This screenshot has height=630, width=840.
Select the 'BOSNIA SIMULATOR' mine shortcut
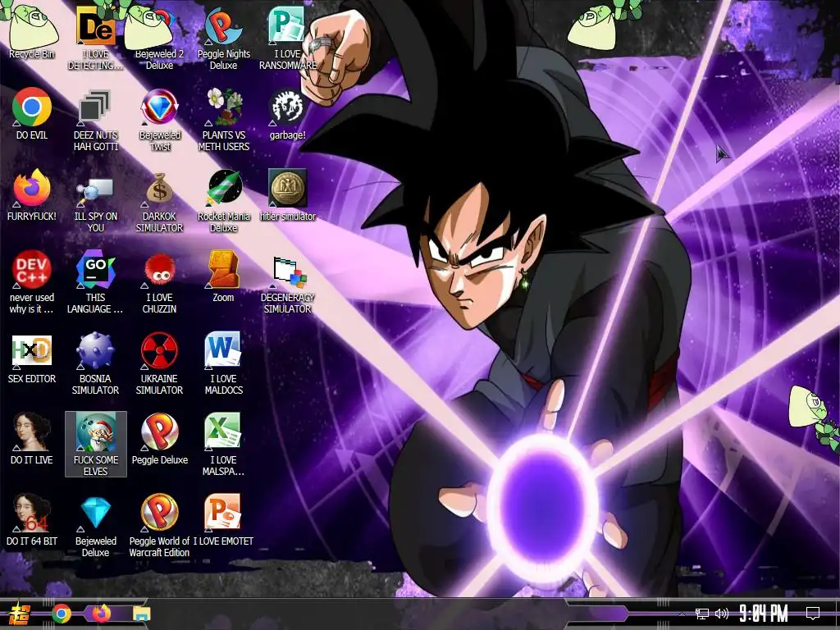coord(95,364)
